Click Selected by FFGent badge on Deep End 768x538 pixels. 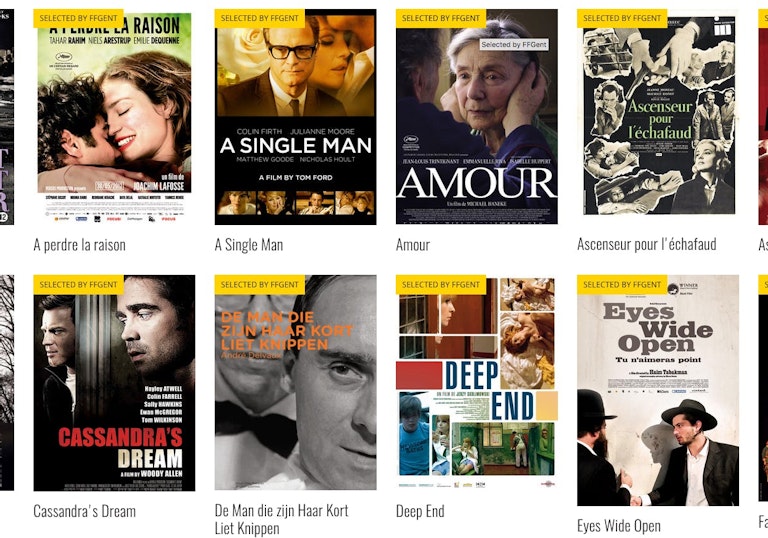pos(441,285)
